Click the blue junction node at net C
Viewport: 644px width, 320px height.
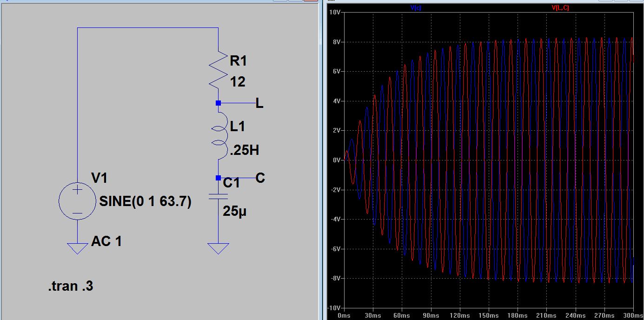pos(218,178)
